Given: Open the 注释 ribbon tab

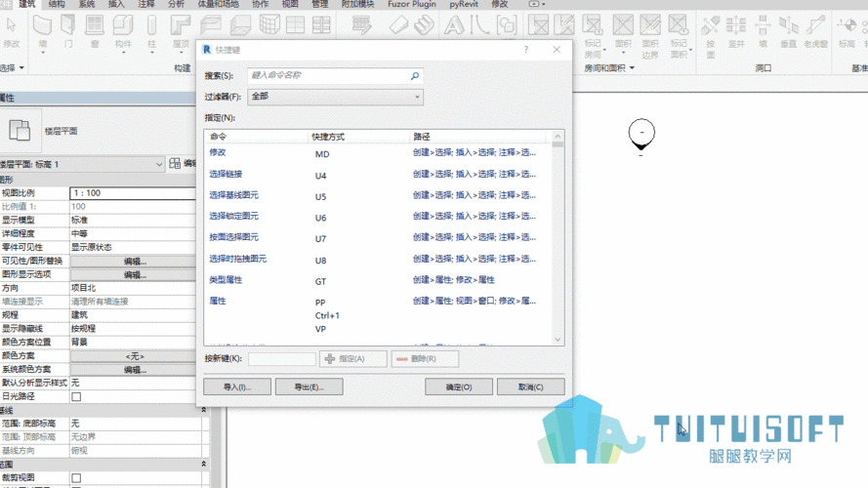Looking at the screenshot, I should [x=146, y=5].
